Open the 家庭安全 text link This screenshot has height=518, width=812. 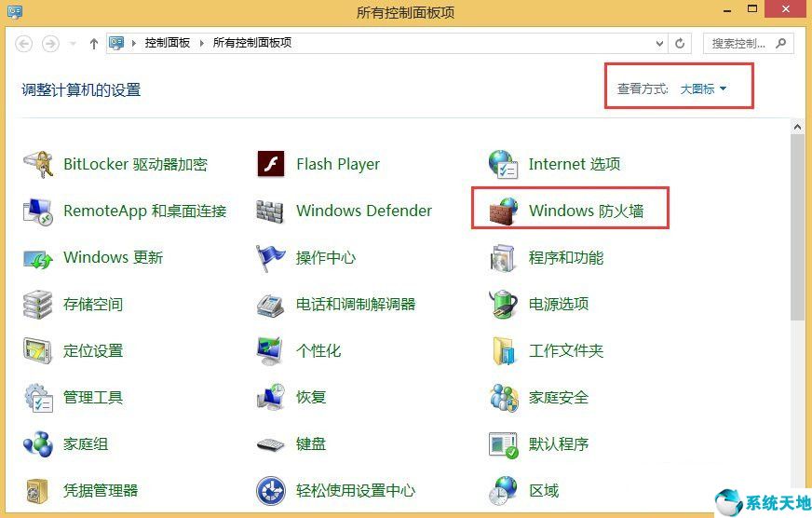tap(559, 397)
